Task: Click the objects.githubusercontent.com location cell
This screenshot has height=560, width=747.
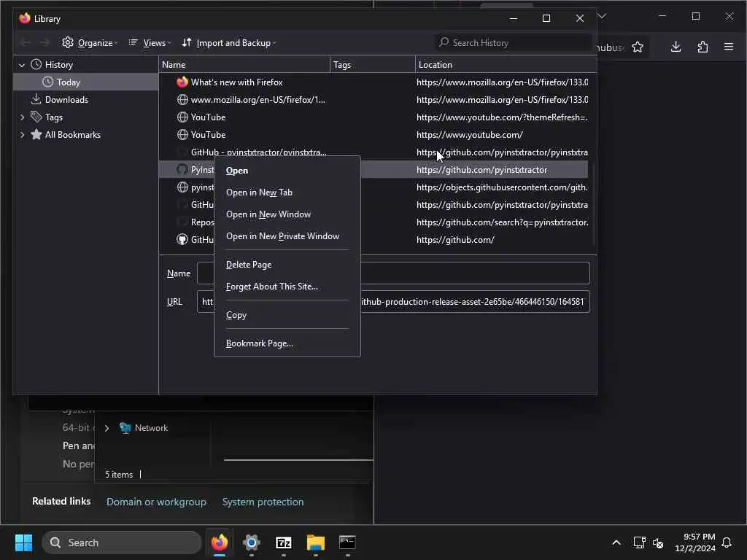Action: pos(502,187)
